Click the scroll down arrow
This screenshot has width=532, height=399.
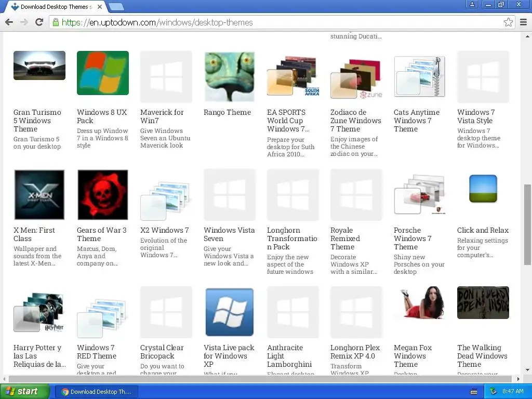(527, 370)
